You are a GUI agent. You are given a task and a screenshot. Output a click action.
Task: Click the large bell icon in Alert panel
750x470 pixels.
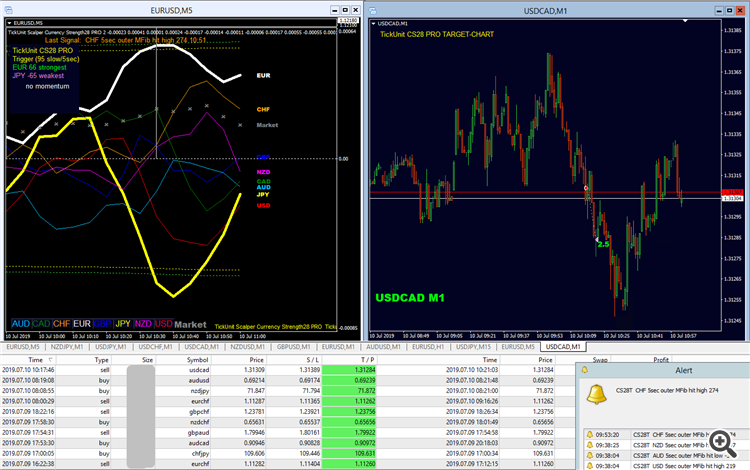click(596, 394)
